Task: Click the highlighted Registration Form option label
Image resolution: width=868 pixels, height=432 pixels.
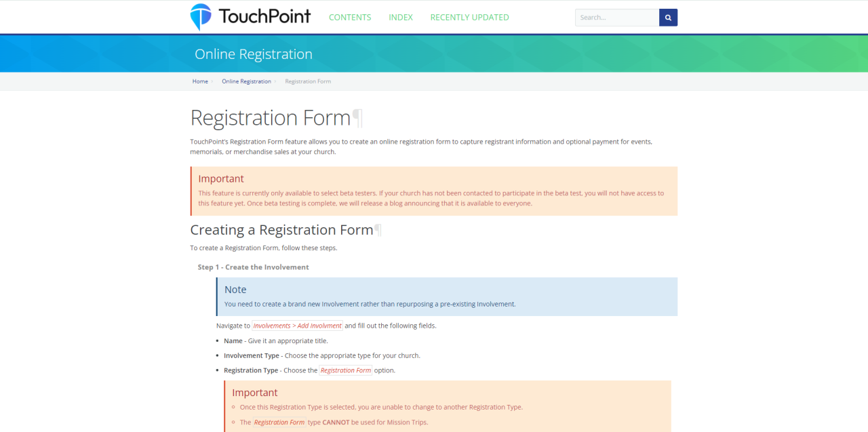Action: pos(346,370)
